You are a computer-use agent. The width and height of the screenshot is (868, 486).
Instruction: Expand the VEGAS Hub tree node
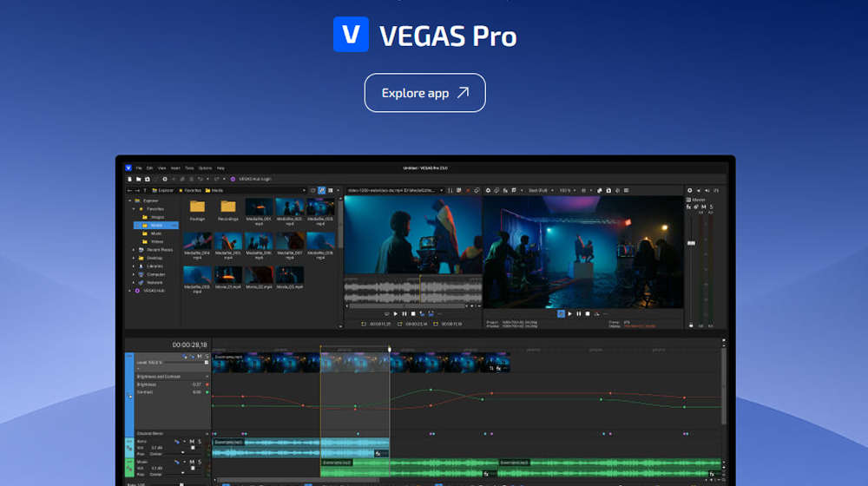(130, 291)
